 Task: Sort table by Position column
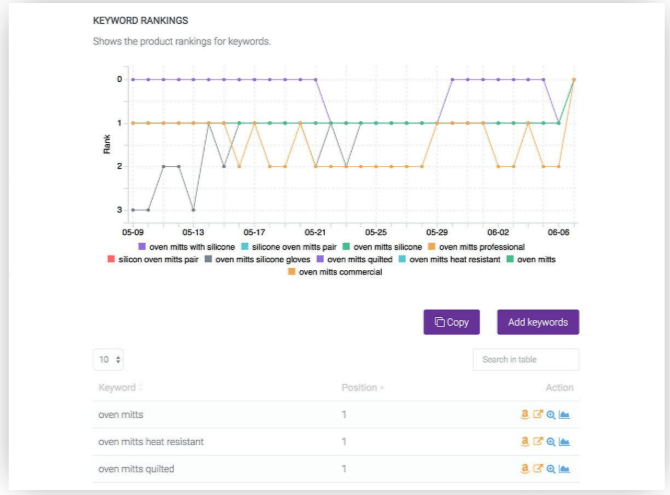click(363, 387)
